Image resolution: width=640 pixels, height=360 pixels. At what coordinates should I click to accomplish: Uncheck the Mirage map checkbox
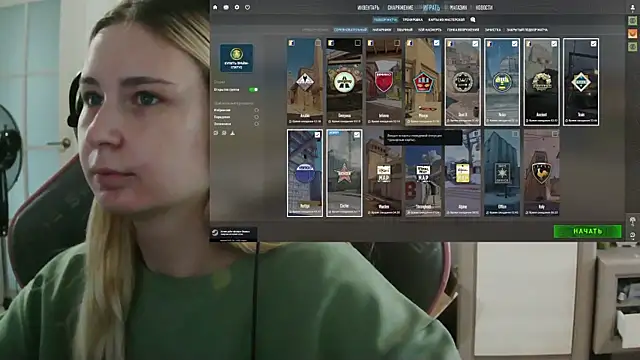[436, 43]
